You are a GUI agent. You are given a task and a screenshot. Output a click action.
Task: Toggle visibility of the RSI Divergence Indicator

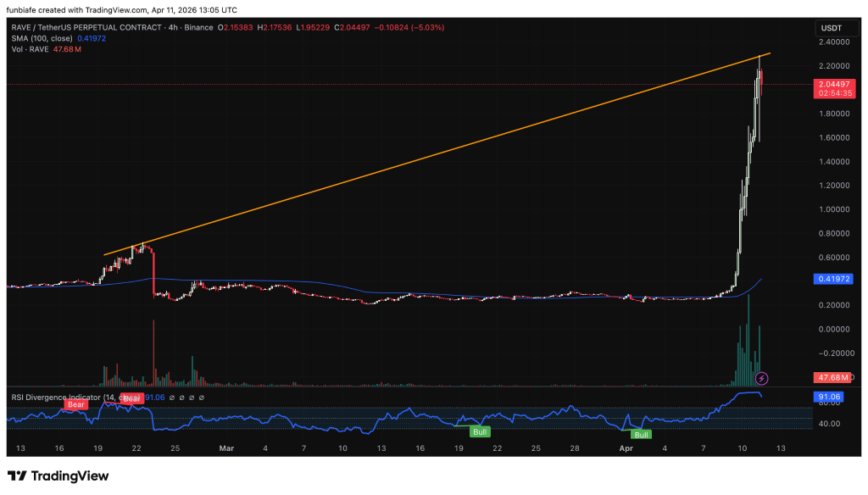pyautogui.click(x=170, y=396)
